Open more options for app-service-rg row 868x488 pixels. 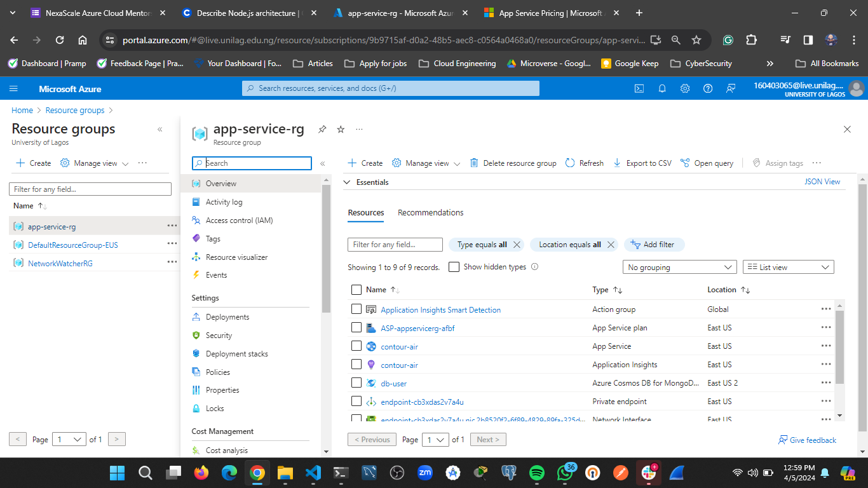coord(172,226)
